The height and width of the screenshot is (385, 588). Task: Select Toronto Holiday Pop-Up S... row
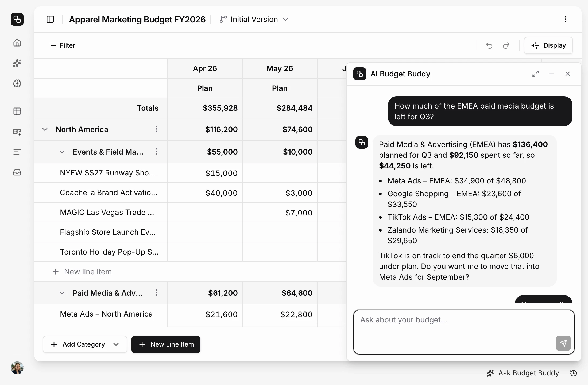coord(109,252)
